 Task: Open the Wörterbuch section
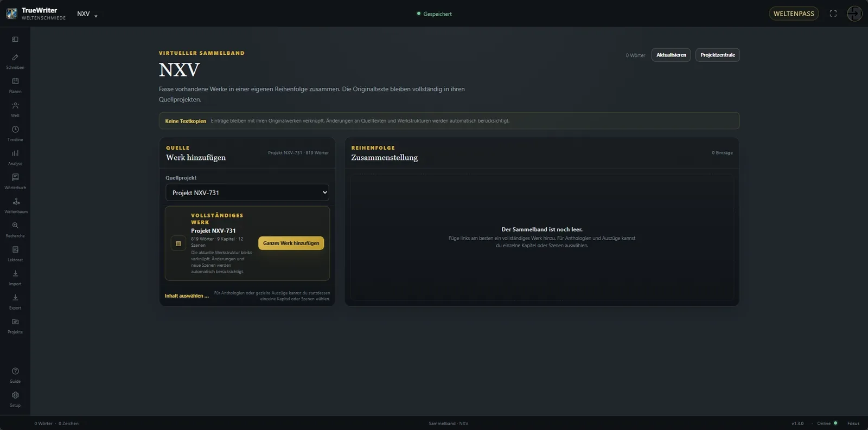click(x=15, y=181)
